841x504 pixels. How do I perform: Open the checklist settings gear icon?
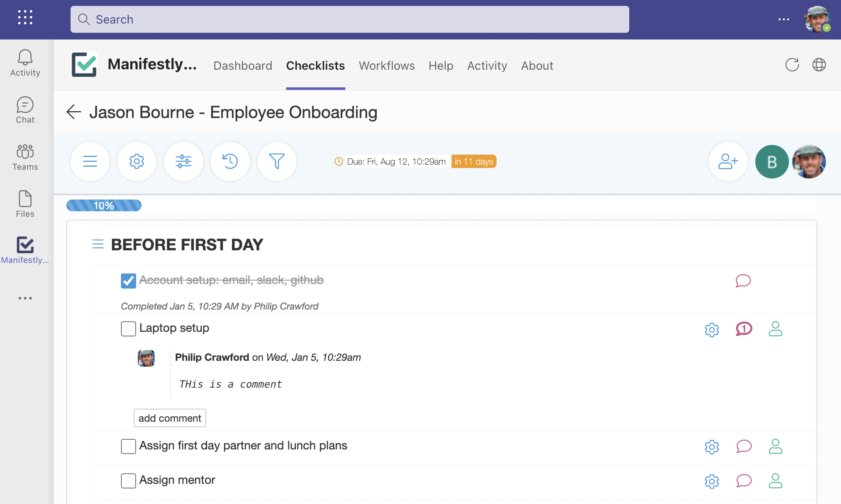click(x=137, y=161)
